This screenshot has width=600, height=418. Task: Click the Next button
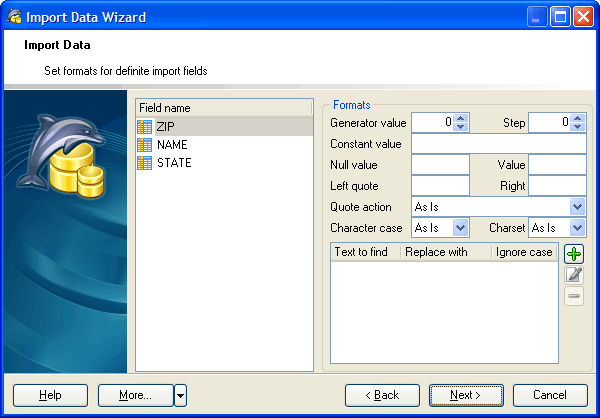466,395
